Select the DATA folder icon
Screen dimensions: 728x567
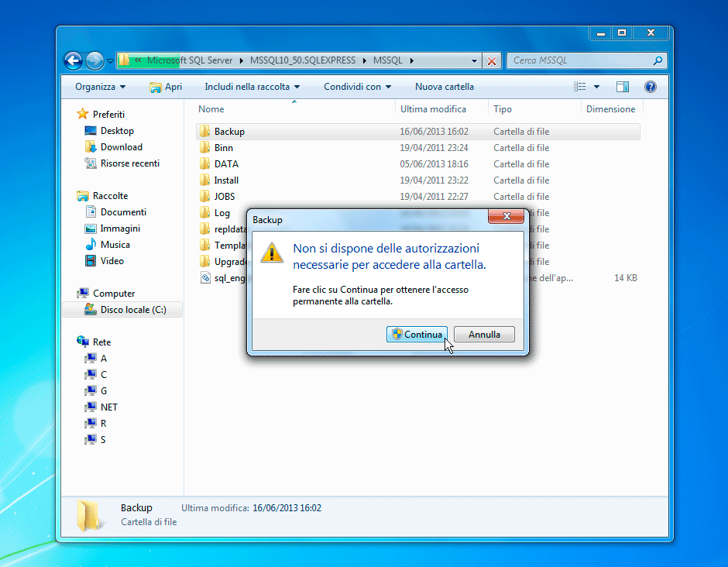pos(204,164)
